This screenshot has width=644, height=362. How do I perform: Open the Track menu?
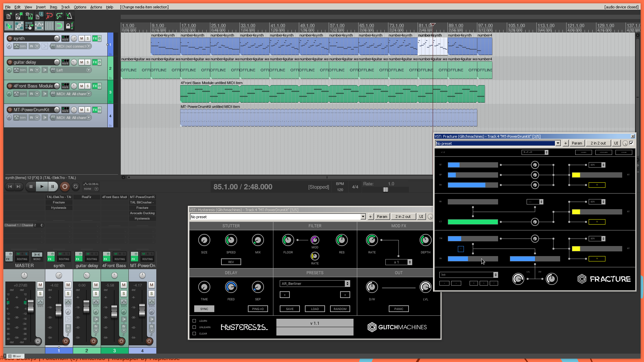[65, 7]
